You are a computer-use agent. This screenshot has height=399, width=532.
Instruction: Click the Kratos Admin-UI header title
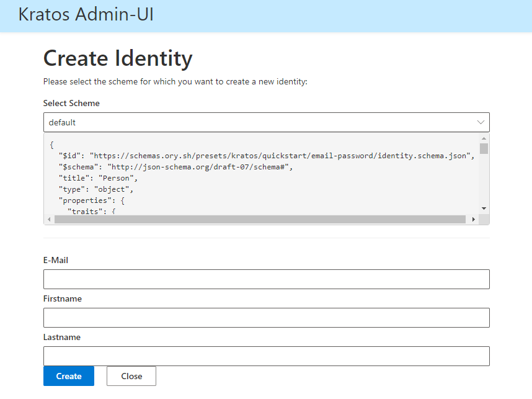[86, 14]
